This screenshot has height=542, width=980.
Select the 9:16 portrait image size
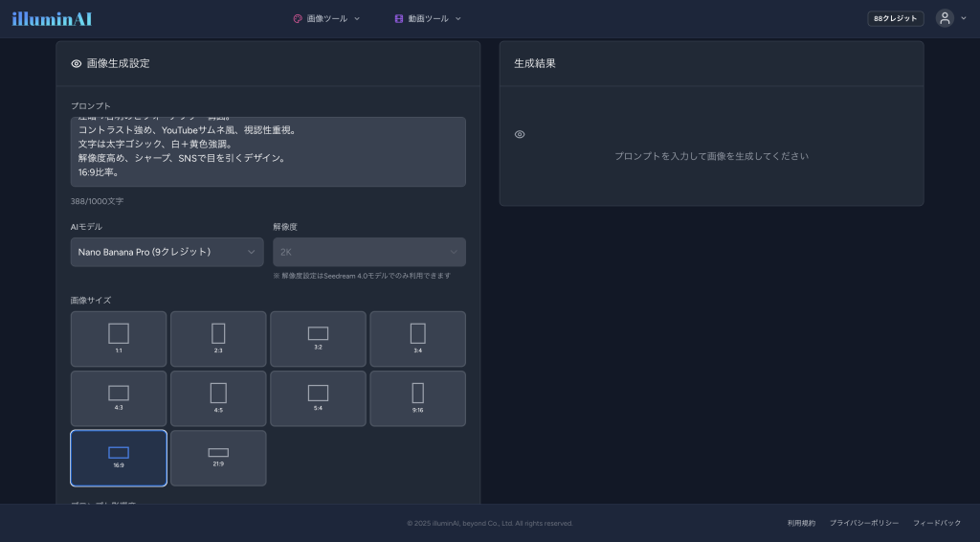(x=417, y=397)
